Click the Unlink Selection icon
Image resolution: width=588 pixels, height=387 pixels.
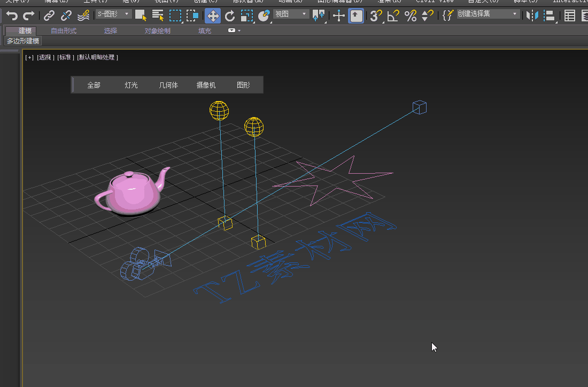(66, 16)
